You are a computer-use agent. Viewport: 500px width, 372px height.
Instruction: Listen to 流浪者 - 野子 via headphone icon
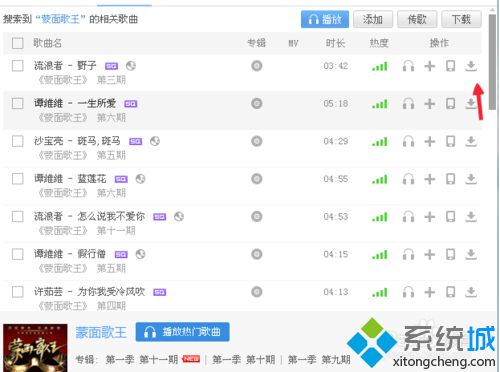click(x=408, y=66)
